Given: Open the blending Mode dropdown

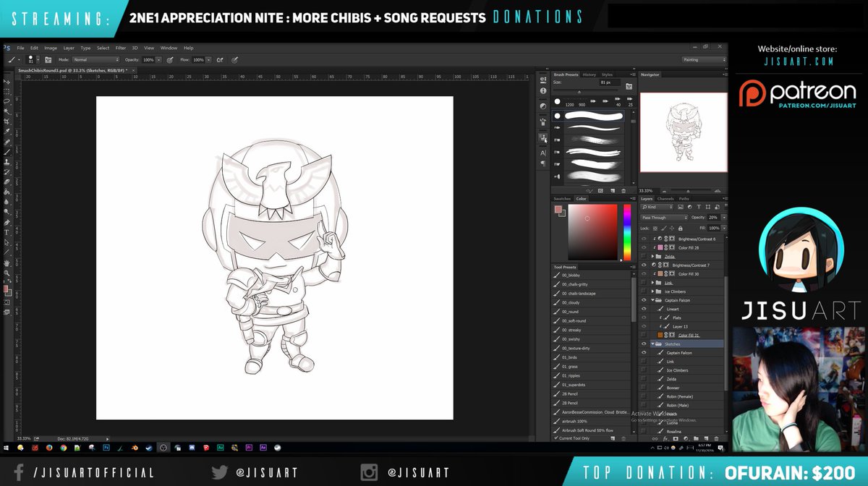Looking at the screenshot, I should (95, 59).
